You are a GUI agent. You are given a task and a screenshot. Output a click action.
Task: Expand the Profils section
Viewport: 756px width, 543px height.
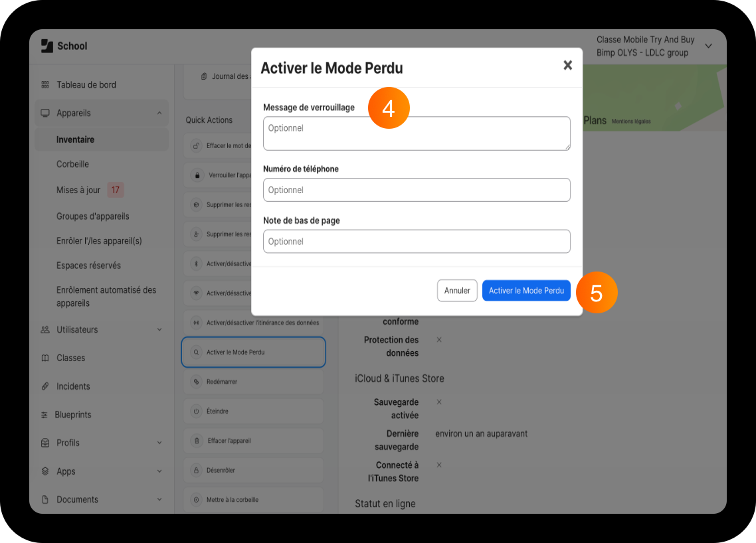(159, 443)
